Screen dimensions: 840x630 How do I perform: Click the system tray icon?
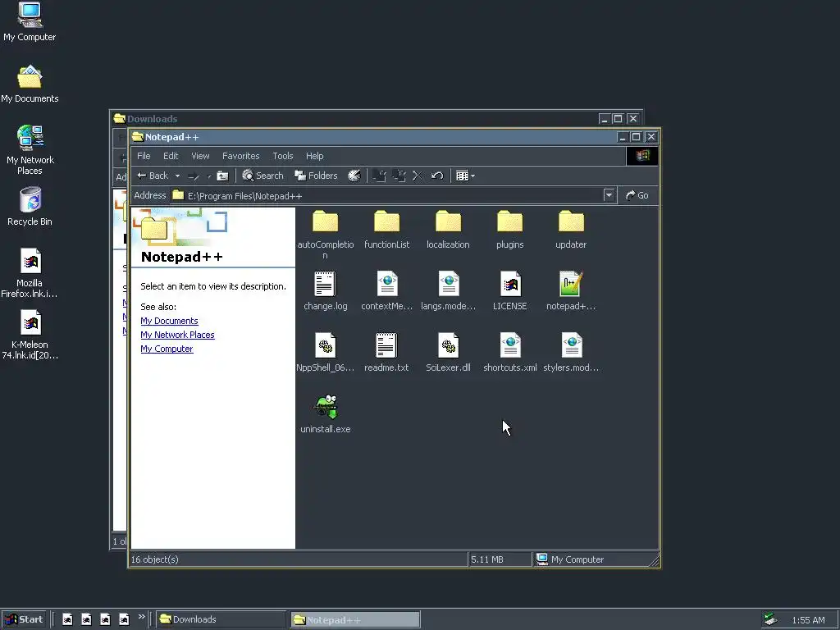pyautogui.click(x=770, y=619)
